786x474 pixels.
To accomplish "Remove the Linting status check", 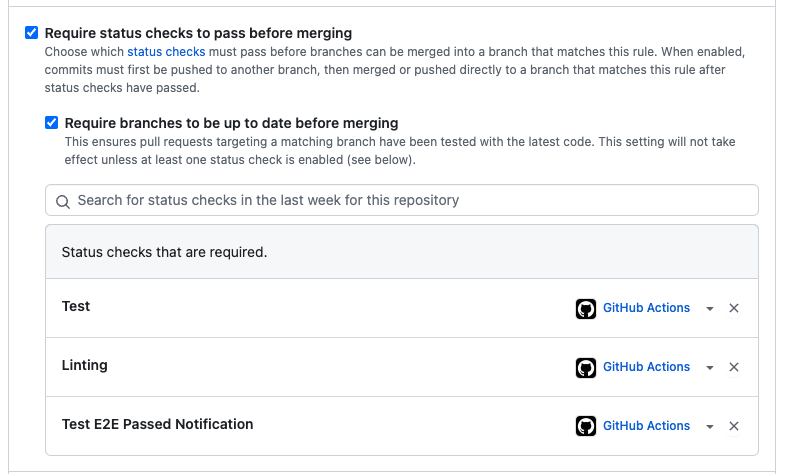I will pos(734,368).
